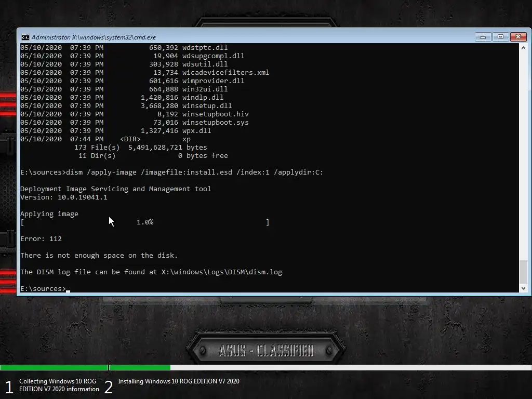The width and height of the screenshot is (532, 399).
Task: Click the DISM log file path line
Action: [x=151, y=272]
